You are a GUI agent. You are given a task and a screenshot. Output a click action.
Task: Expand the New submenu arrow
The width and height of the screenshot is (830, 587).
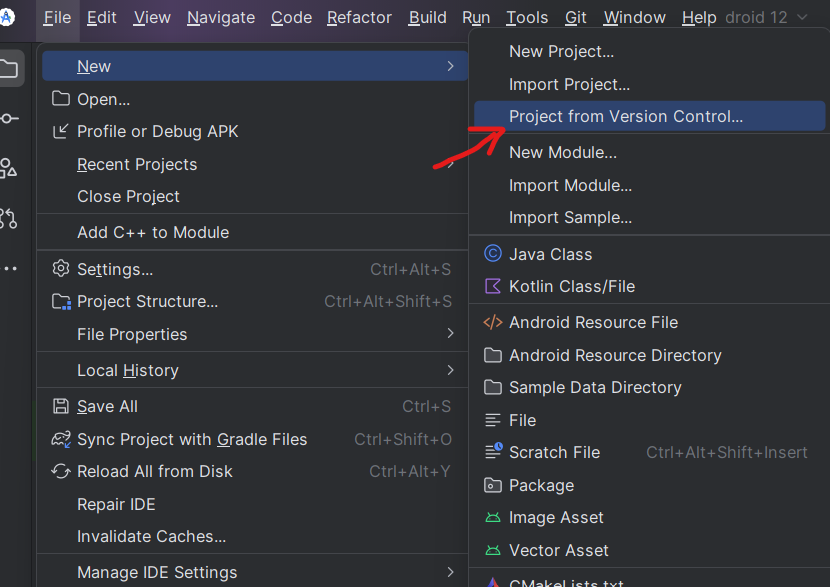450,66
